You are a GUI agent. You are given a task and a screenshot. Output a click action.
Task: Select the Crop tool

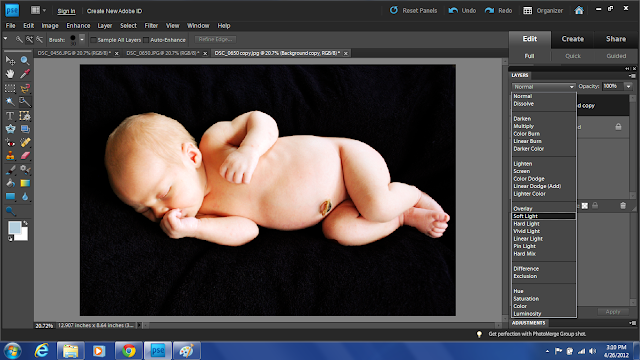pyautogui.click(x=25, y=116)
